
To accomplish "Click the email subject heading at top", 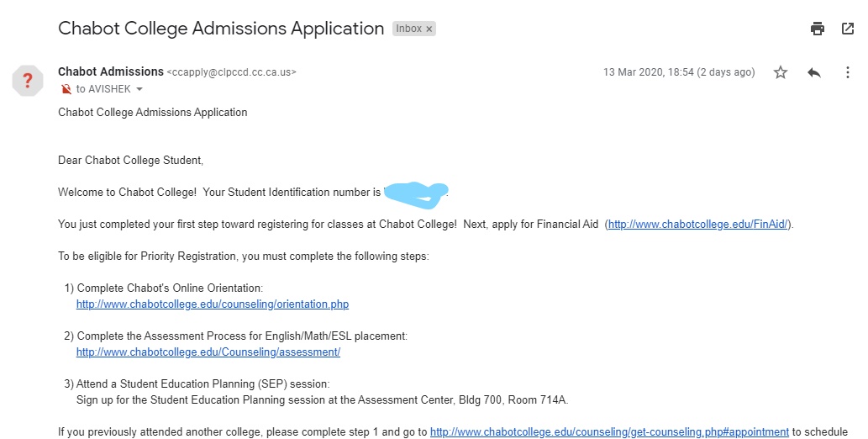I will pos(220,29).
